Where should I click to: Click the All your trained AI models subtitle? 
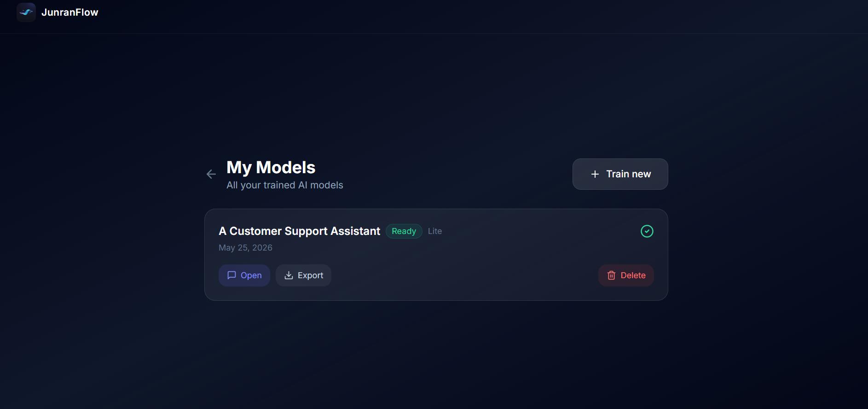tap(285, 185)
